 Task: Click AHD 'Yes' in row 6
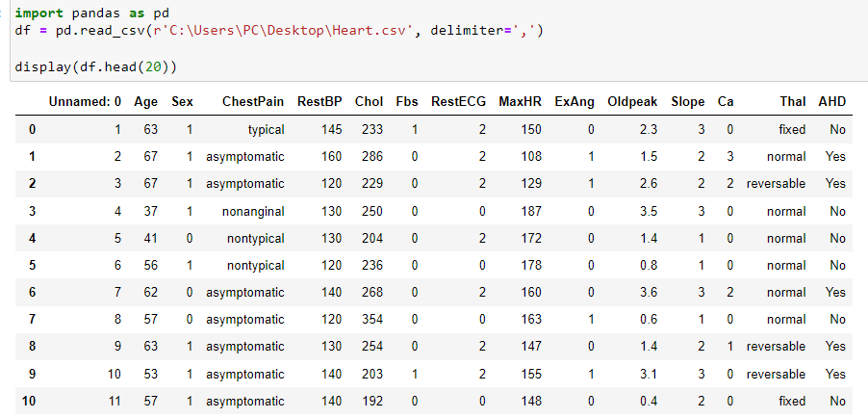click(835, 292)
